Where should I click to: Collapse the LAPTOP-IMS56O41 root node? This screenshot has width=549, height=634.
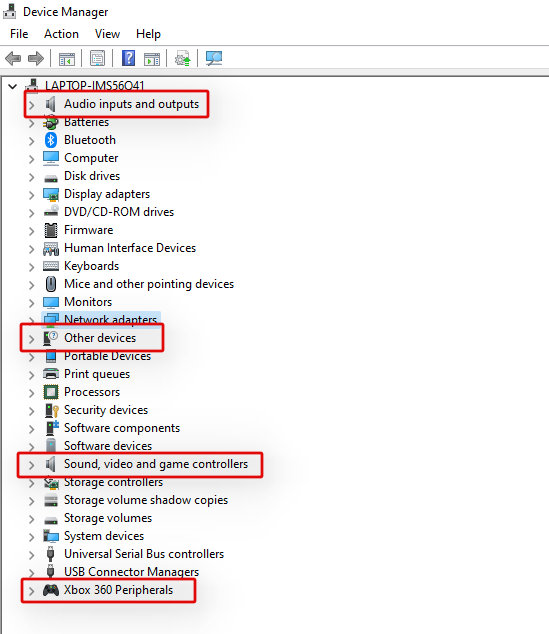tap(13, 86)
